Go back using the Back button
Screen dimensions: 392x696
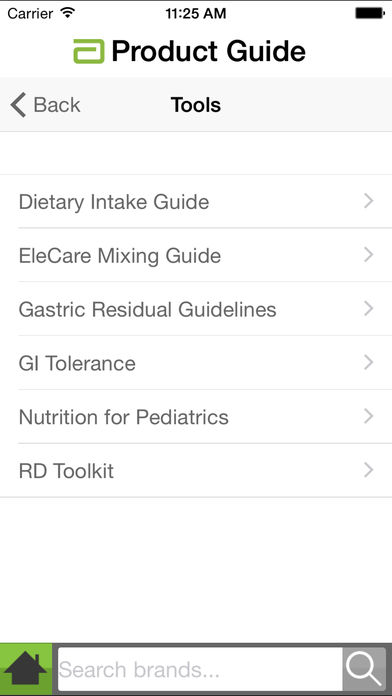(x=45, y=105)
